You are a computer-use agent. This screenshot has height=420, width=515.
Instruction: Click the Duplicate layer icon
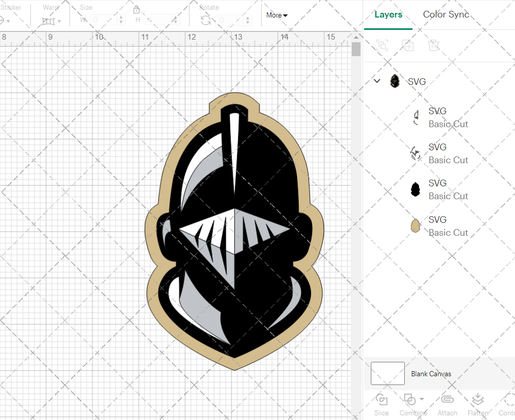point(408,45)
